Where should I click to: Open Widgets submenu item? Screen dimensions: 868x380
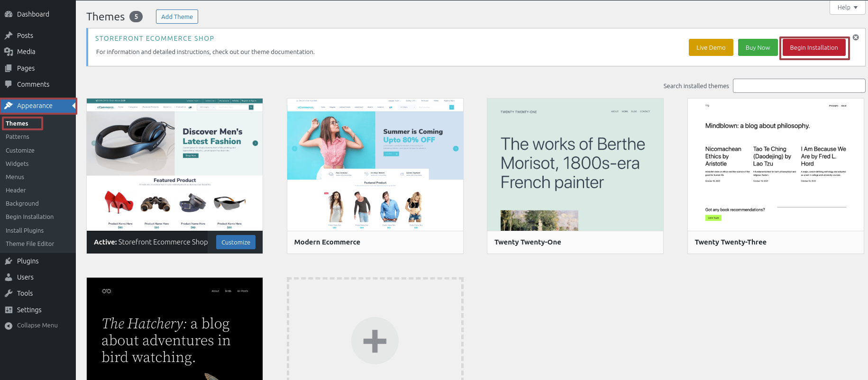point(17,163)
